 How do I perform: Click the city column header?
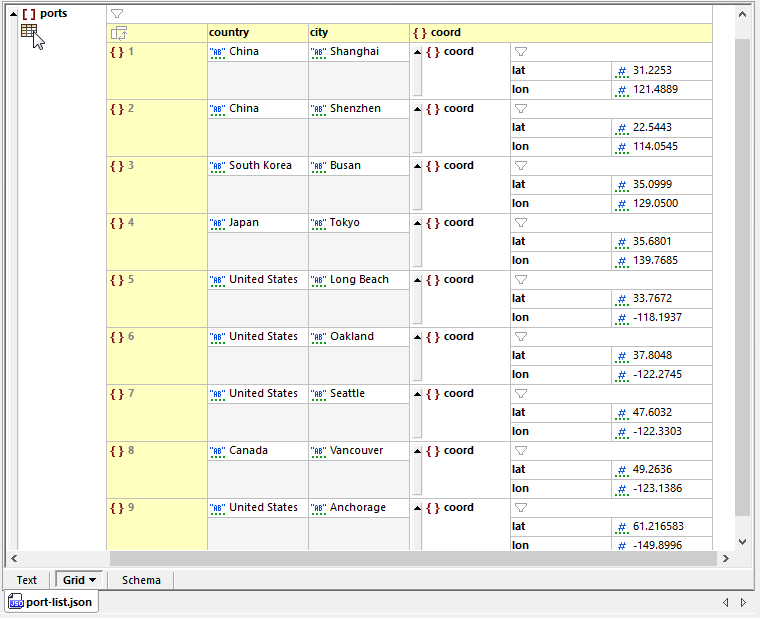(x=357, y=33)
